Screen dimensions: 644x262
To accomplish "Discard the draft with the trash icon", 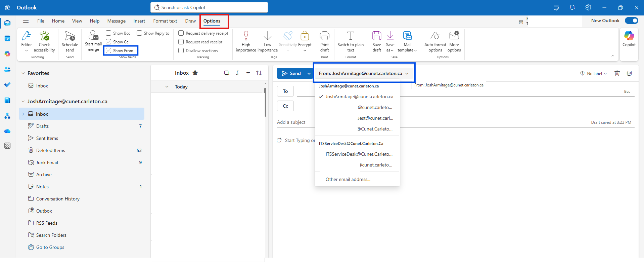I will click(x=617, y=73).
